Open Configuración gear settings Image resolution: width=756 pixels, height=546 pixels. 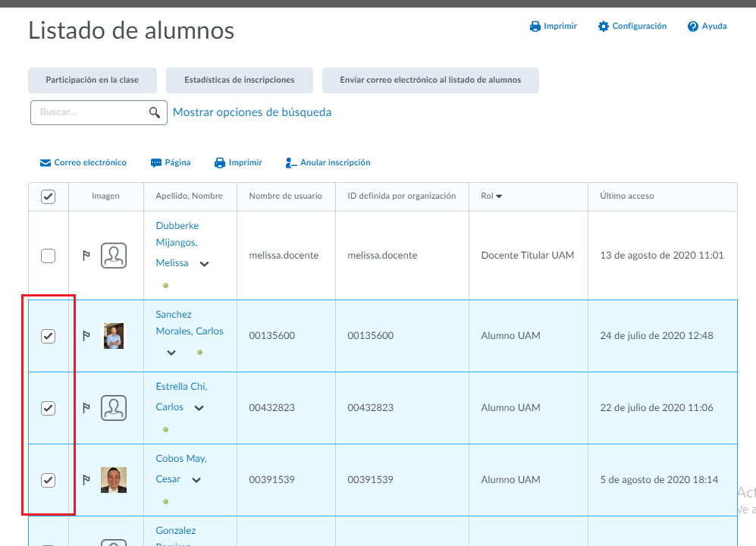(604, 27)
